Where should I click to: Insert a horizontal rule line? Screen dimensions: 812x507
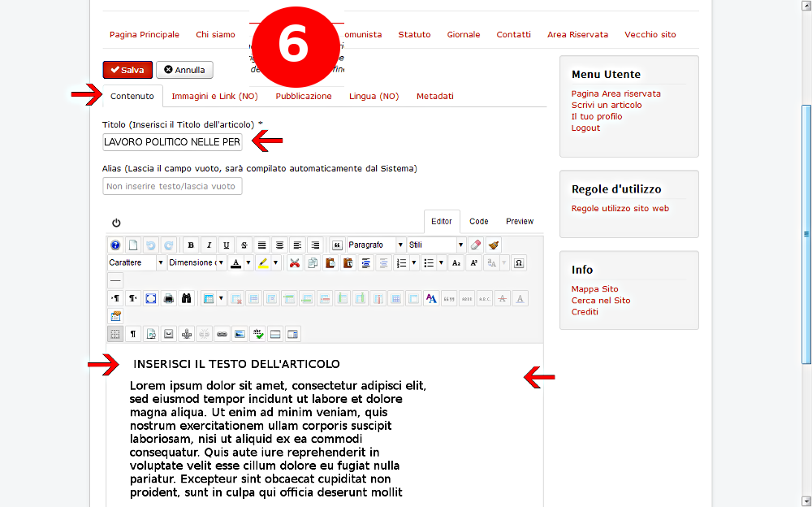[115, 280]
